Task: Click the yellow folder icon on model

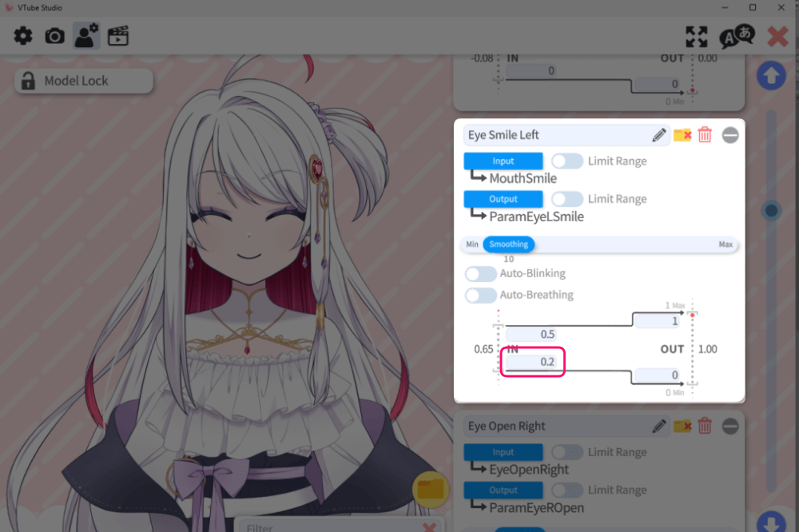Action: point(431,489)
